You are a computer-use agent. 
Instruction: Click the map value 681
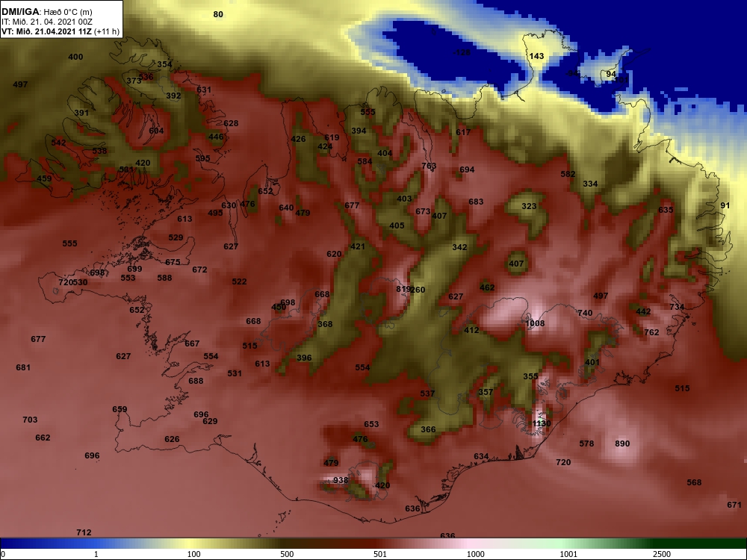(23, 367)
